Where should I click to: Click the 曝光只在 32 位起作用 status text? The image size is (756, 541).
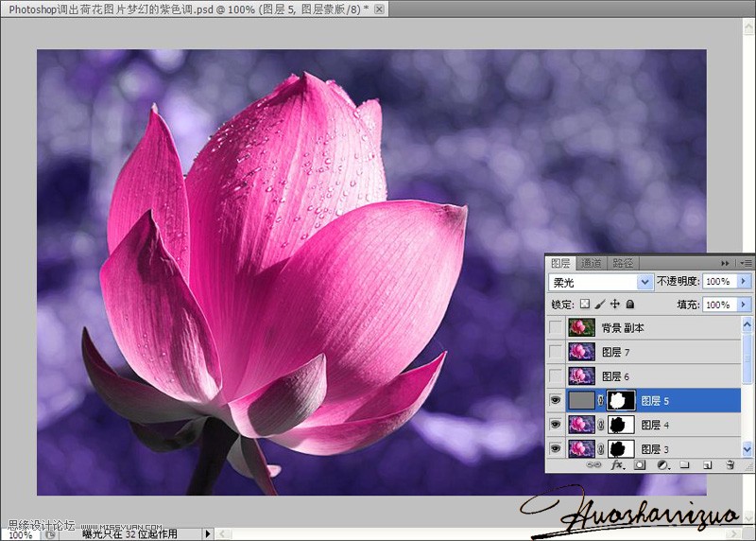pyautogui.click(x=129, y=534)
